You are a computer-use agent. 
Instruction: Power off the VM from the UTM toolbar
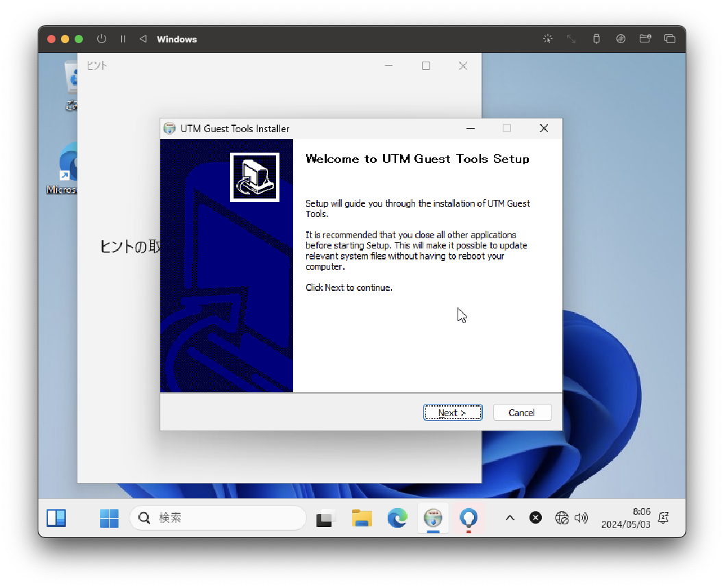tap(101, 39)
